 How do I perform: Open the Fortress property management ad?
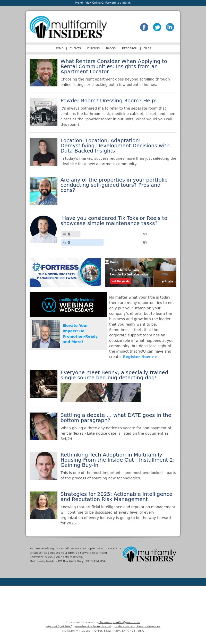click(x=65, y=272)
